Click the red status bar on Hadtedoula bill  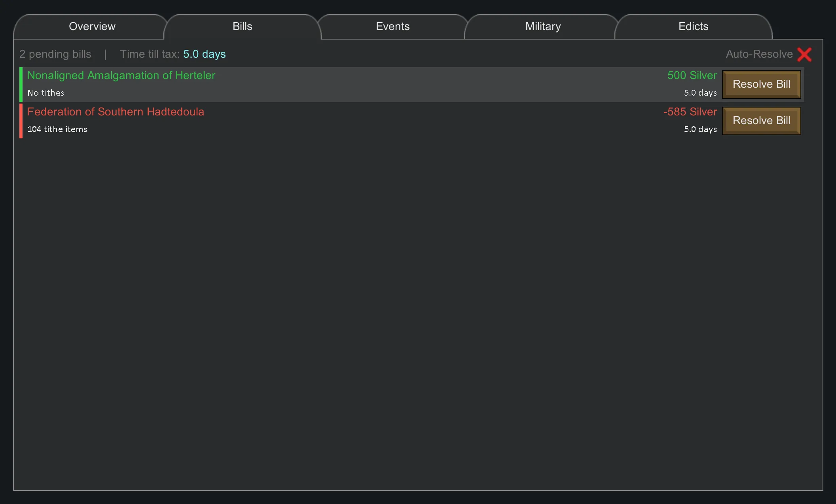pos(21,121)
